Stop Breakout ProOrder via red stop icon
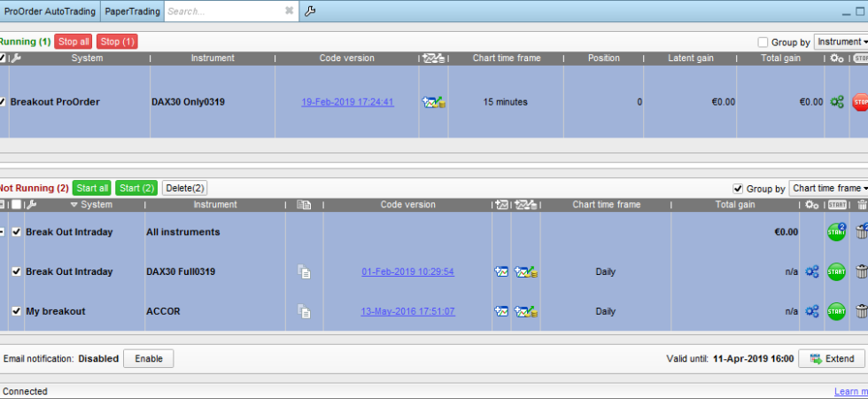Image resolution: width=868 pixels, height=399 pixels. coord(860,102)
